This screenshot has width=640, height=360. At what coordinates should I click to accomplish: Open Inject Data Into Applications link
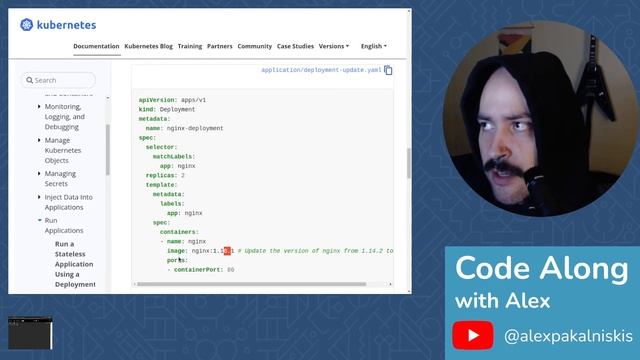click(x=69, y=202)
